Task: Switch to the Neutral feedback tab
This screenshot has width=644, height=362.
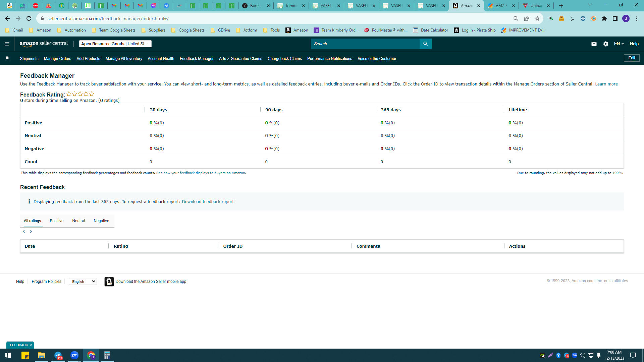Action: tap(78, 221)
